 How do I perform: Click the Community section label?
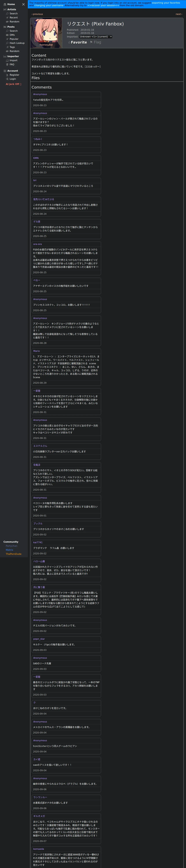click(11, 542)
